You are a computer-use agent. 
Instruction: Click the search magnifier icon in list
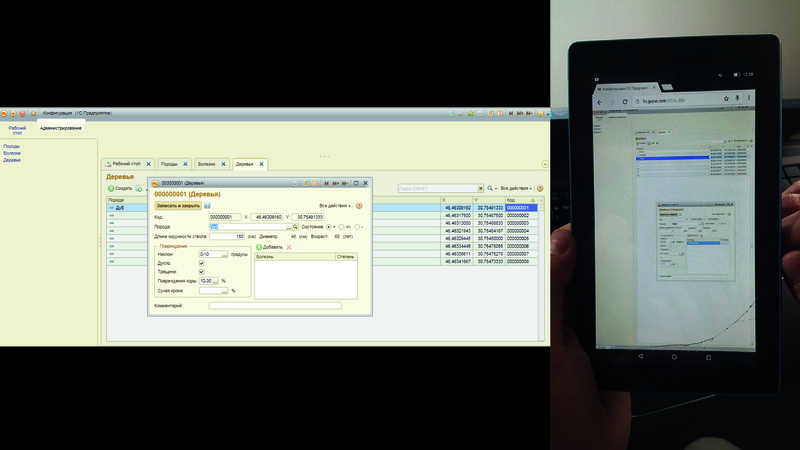point(490,188)
